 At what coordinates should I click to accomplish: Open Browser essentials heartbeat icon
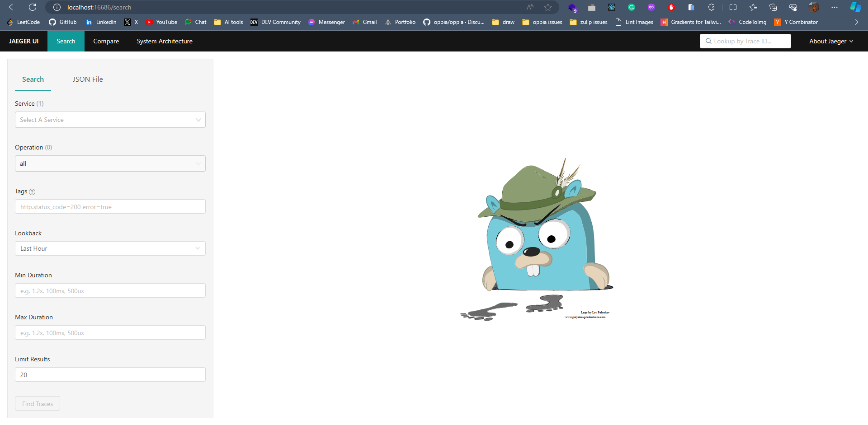click(x=793, y=7)
